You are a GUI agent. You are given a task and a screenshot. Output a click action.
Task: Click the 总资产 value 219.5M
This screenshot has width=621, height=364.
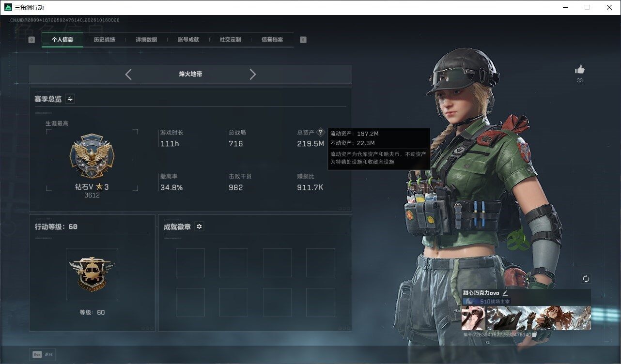coord(310,144)
